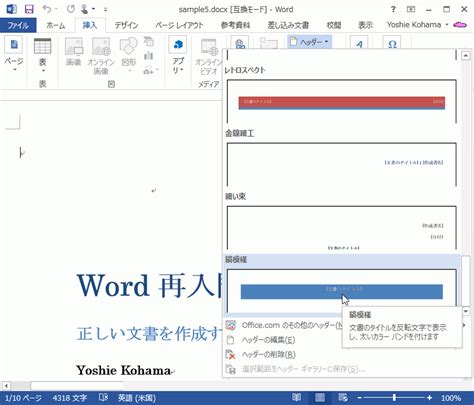This screenshot has width=474, height=405.
Task: Open the ヘッダー header dropdown button
Action: (x=309, y=42)
